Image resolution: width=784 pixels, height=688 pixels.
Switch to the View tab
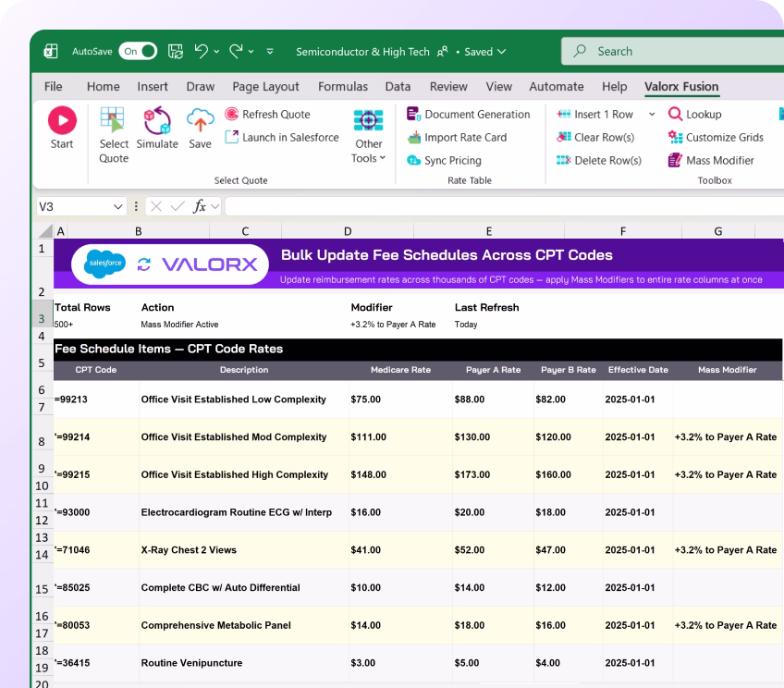pos(498,87)
